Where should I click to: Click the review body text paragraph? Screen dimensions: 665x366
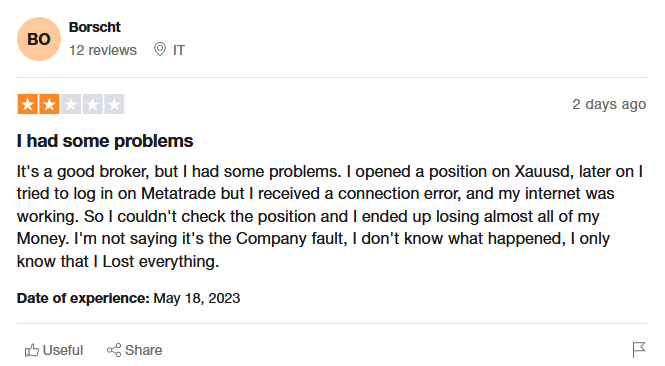(330, 216)
